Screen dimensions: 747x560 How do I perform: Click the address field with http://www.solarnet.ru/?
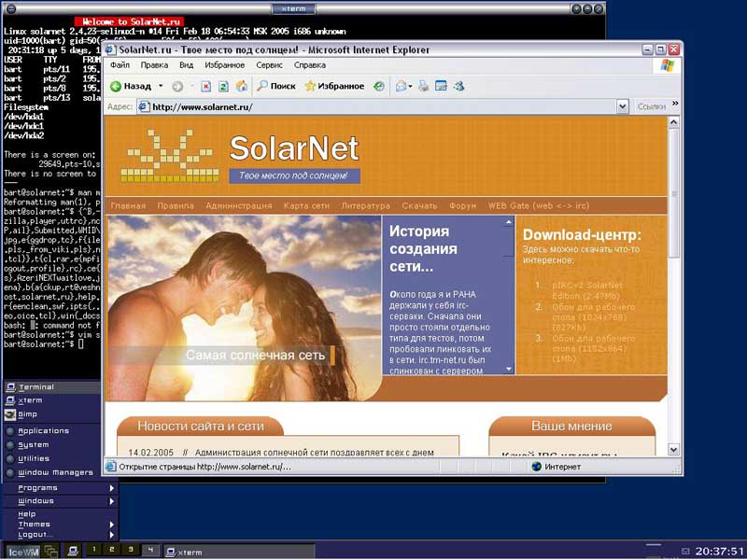pos(383,106)
